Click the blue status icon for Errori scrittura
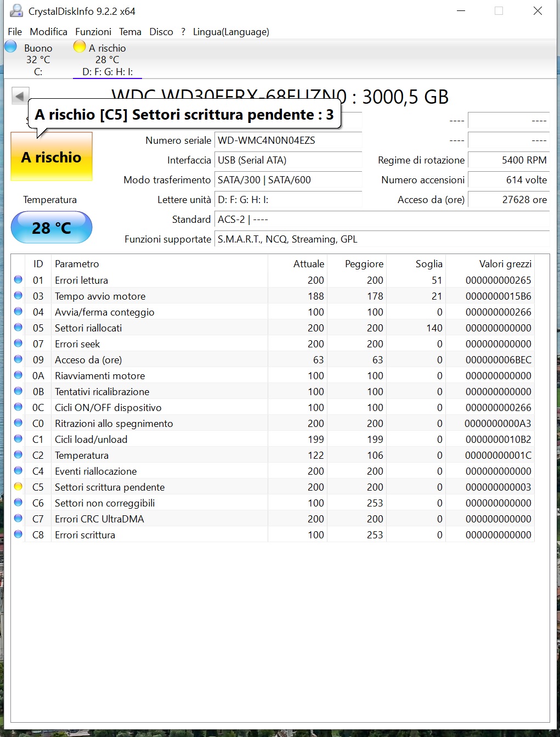Image resolution: width=560 pixels, height=737 pixels. pos(18,535)
